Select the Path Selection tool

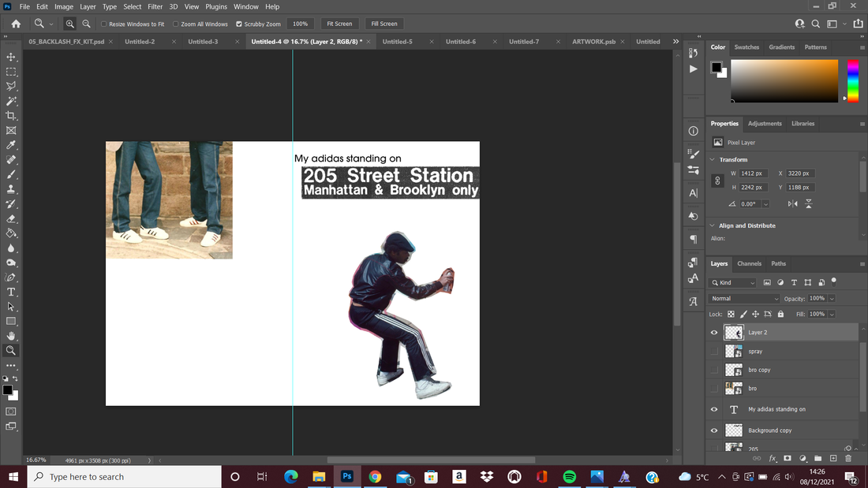pyautogui.click(x=11, y=307)
